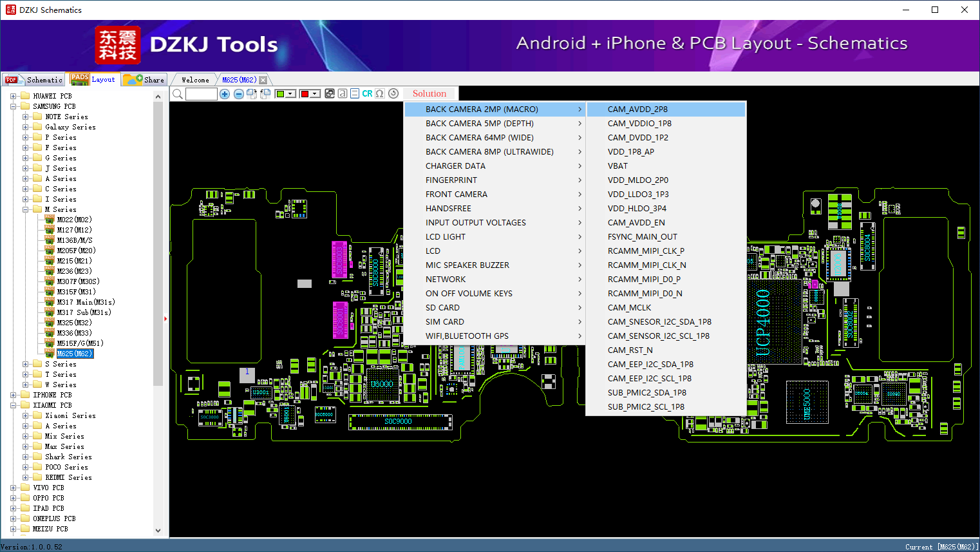
Task: Open the M205F(M20) layout file
Action: coord(76,251)
